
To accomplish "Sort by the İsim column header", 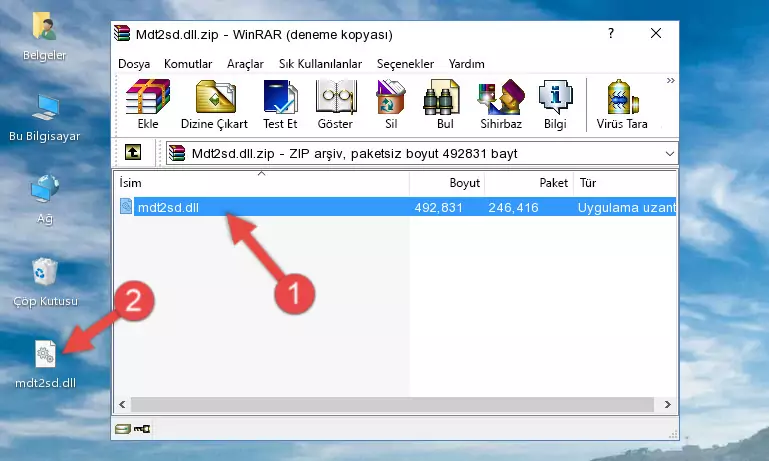I will tap(262, 182).
